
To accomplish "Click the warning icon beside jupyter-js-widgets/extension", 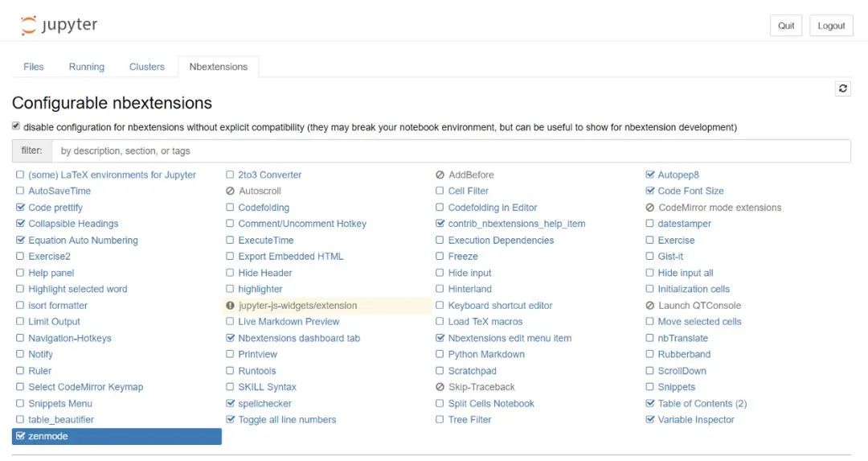I will (231, 306).
